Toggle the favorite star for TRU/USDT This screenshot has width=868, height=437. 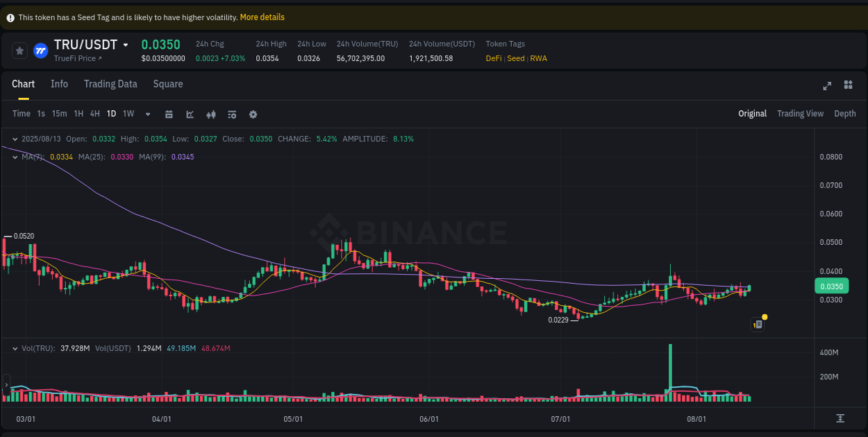[x=19, y=50]
